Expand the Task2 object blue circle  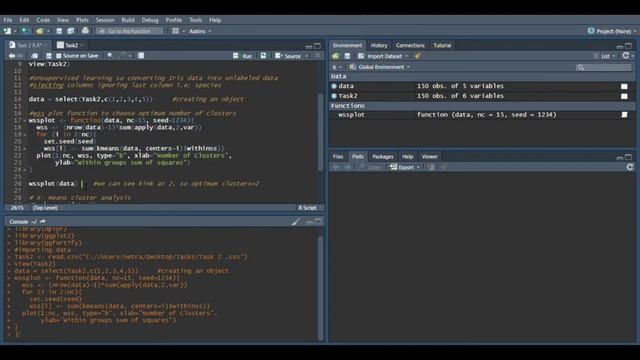pos(334,96)
